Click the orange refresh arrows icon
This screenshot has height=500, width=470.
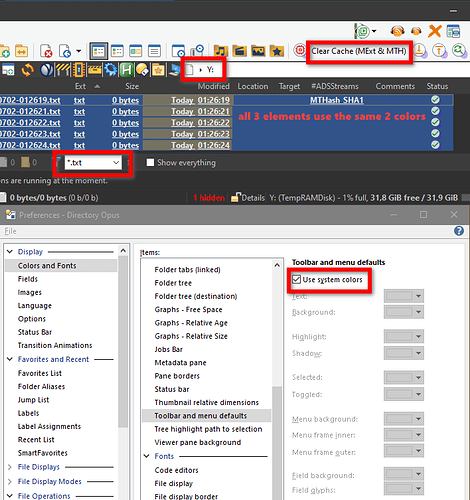[27, 70]
